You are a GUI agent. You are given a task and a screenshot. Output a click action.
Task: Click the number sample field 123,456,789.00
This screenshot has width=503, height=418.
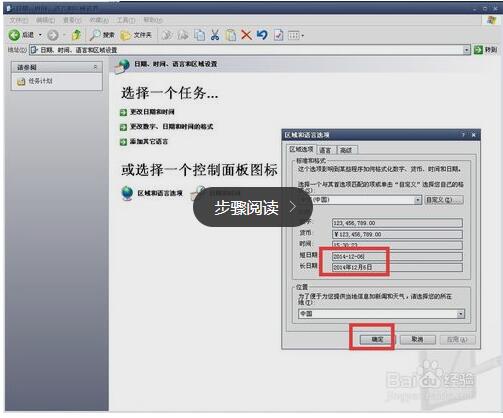(397, 223)
